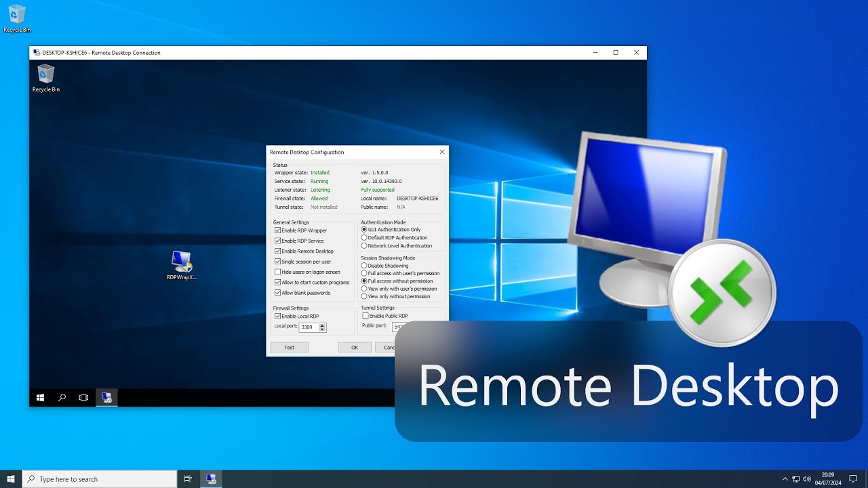Open the volume tray icon
The height and width of the screenshot is (488, 868).
[807, 479]
